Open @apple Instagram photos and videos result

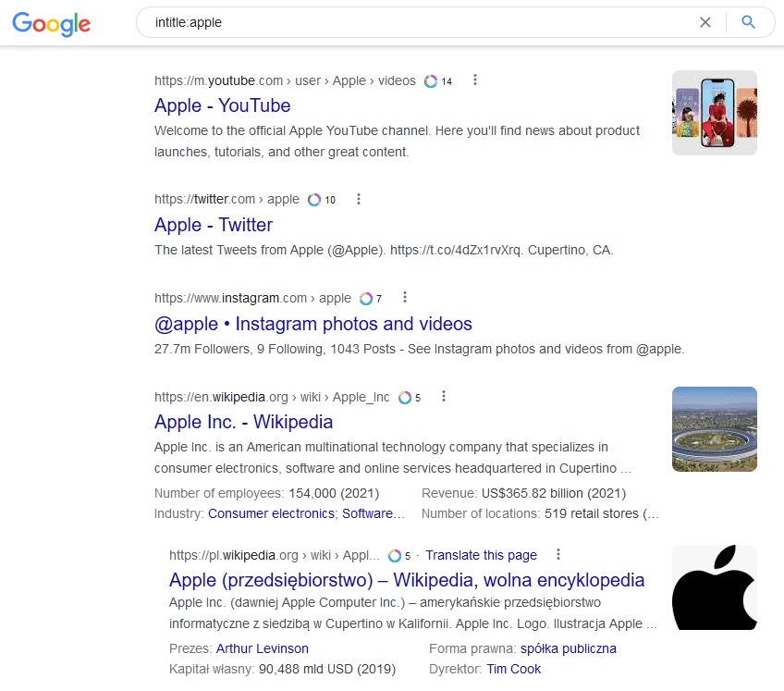coord(313,325)
